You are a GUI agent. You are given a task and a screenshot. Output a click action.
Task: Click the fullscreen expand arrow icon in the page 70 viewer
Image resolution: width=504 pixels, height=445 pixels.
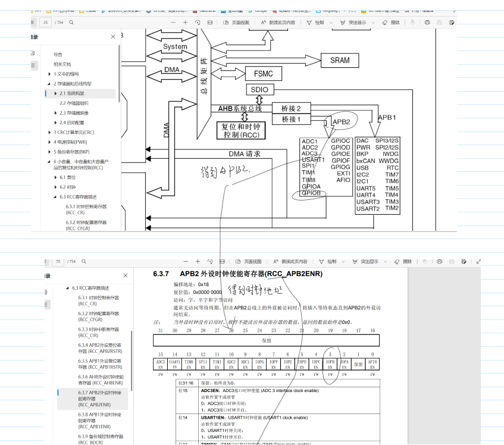tap(478, 262)
